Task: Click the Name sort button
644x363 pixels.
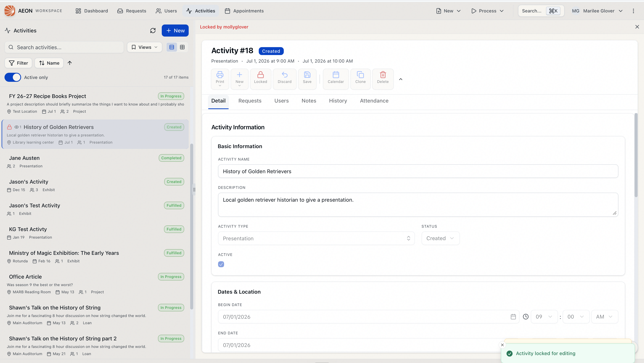Action: pyautogui.click(x=49, y=63)
